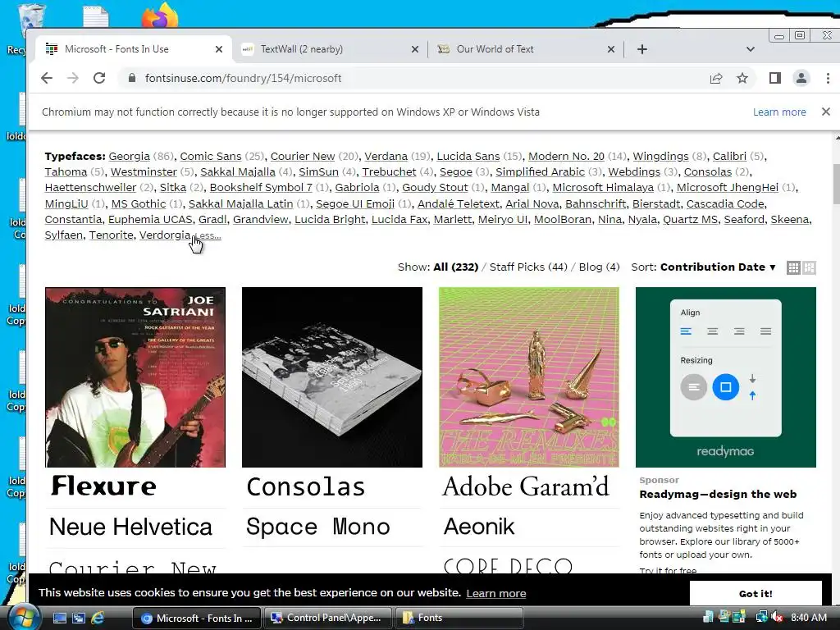The image size is (840, 630).
Task: Open The Remixes pink grid thumbnail
Action: click(529, 377)
